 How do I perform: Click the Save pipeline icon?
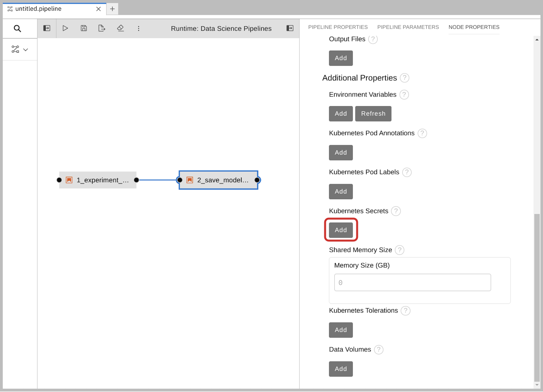click(83, 29)
